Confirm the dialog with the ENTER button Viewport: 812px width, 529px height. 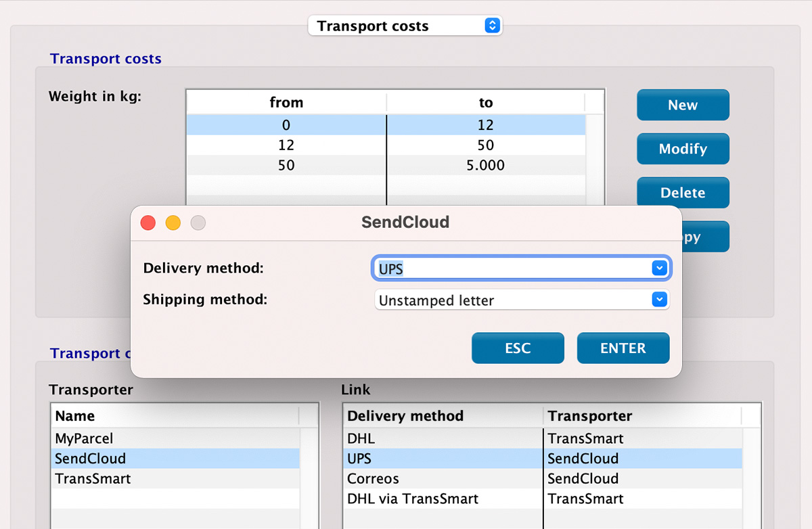pos(623,348)
